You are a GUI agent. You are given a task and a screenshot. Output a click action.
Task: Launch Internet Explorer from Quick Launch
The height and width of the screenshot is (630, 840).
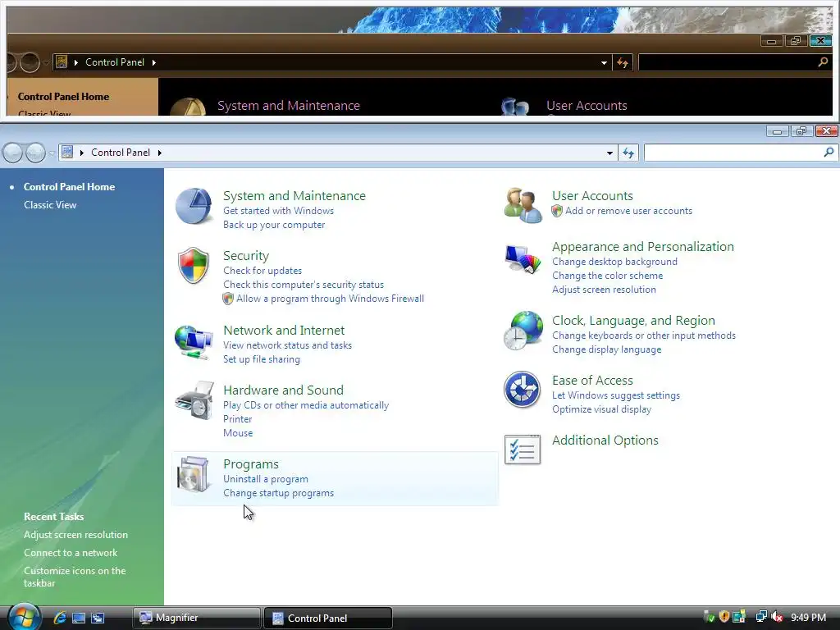(x=60, y=618)
